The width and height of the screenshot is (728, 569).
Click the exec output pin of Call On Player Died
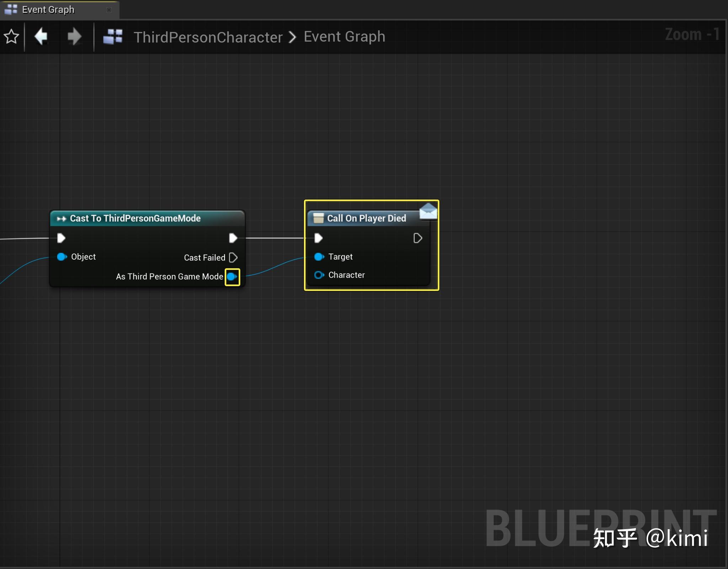(x=418, y=238)
